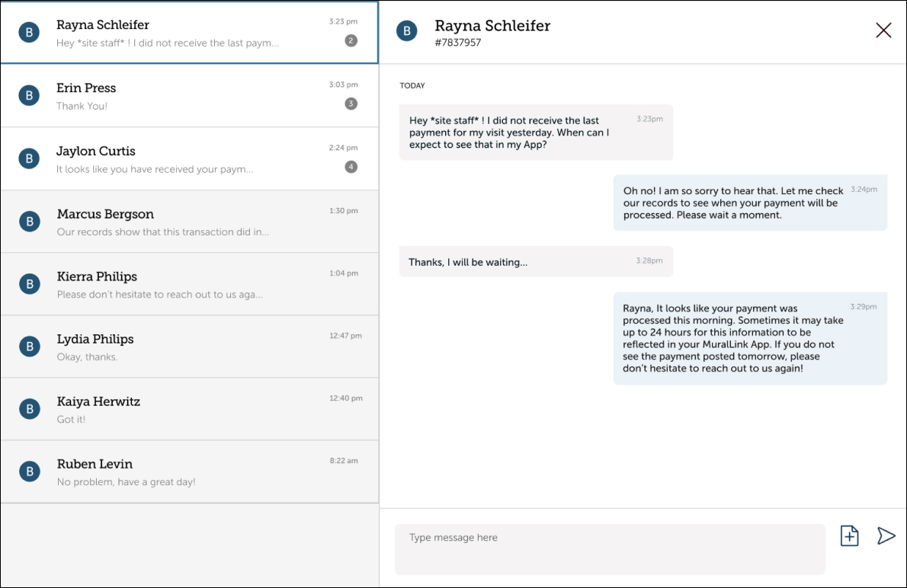907x588 pixels.
Task: Click the add attachment document icon
Action: [849, 536]
